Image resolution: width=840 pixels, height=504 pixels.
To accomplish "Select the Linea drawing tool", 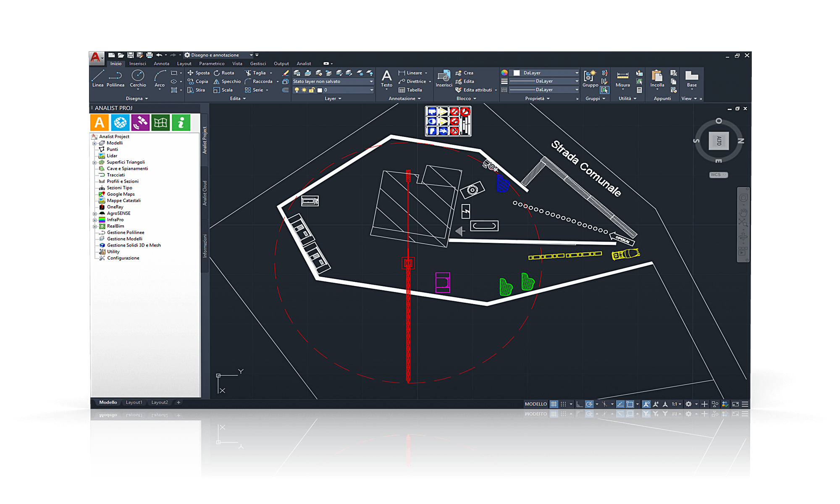I will [97, 79].
